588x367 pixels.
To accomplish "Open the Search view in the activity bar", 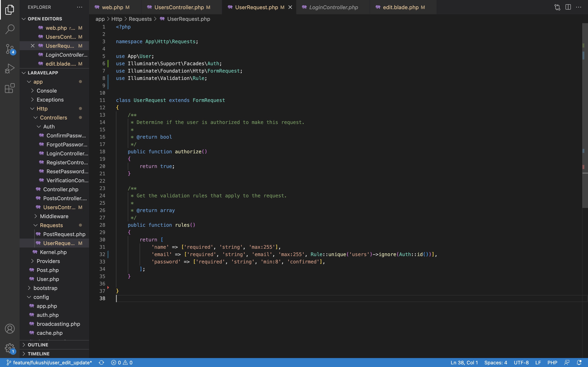I will coord(10,29).
